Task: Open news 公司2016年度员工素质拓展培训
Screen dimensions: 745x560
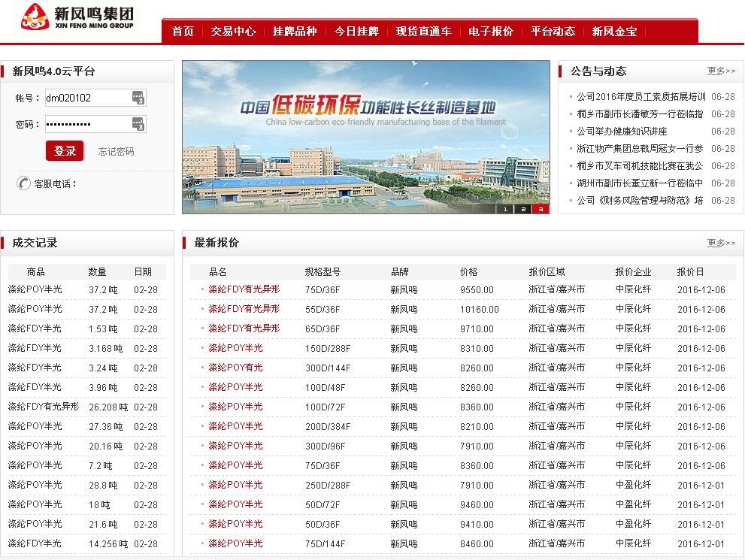Action: tap(641, 97)
